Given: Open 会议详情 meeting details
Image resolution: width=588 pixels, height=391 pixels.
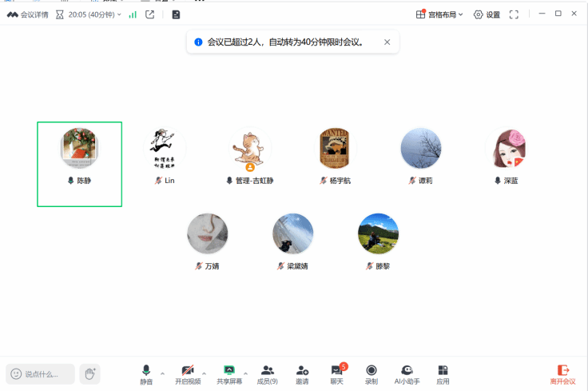Looking at the screenshot, I should (x=28, y=14).
